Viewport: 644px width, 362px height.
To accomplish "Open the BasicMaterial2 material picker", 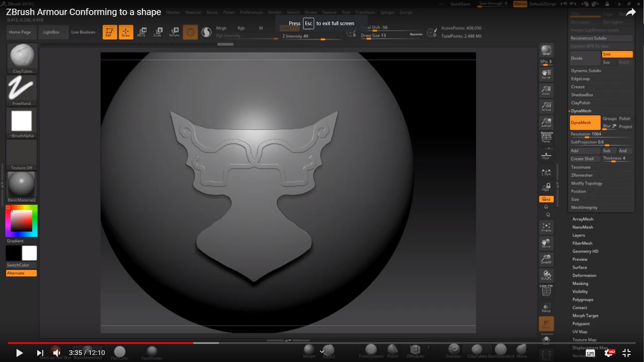I will click(x=22, y=187).
